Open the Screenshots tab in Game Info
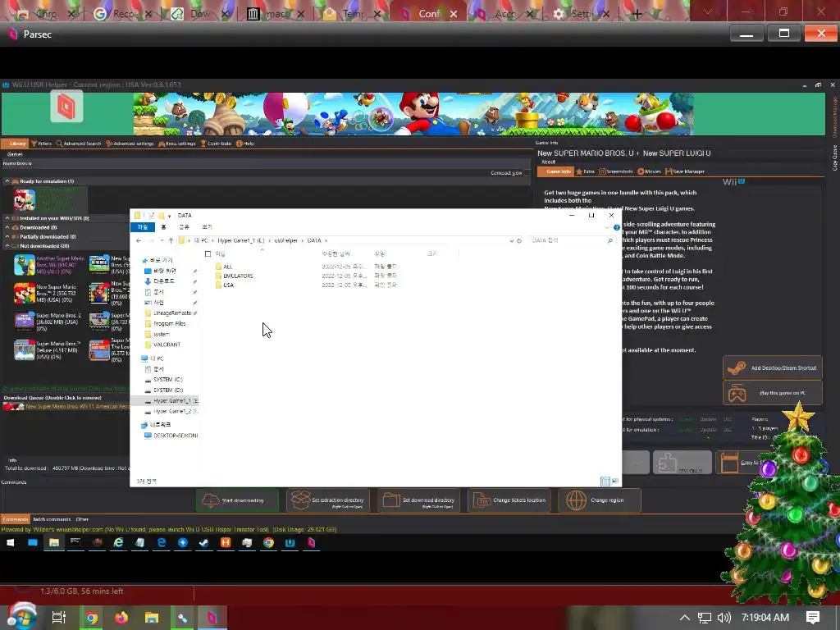Viewport: 840px width, 630px height. click(615, 171)
